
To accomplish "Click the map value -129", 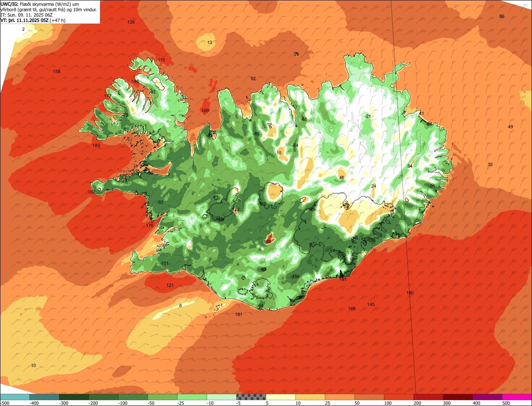I will (x=311, y=209).
